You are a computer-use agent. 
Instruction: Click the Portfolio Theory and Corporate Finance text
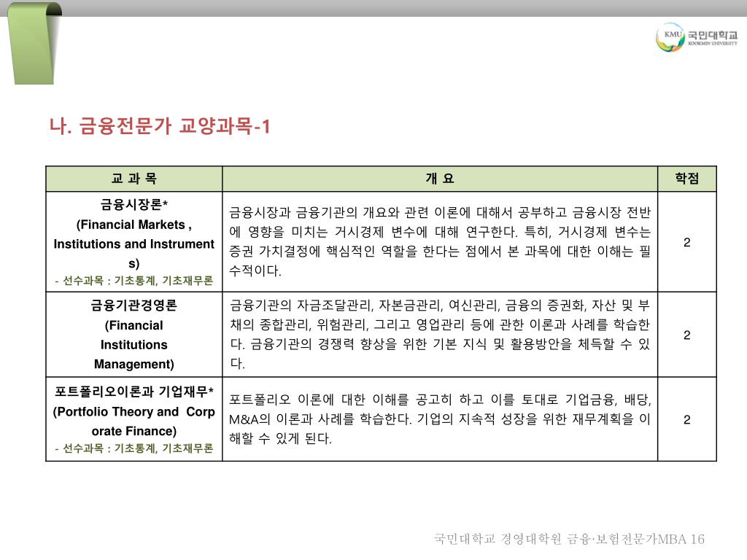tap(134, 421)
